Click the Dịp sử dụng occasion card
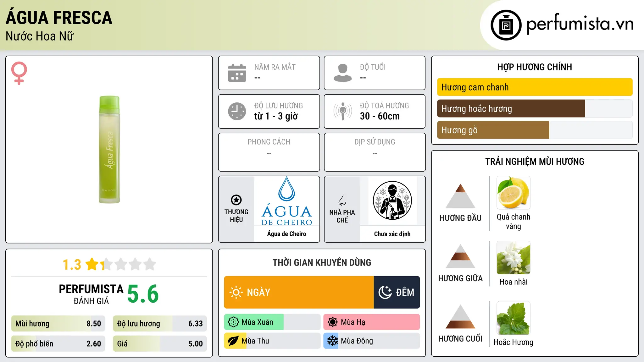The height and width of the screenshot is (362, 644). [375, 152]
